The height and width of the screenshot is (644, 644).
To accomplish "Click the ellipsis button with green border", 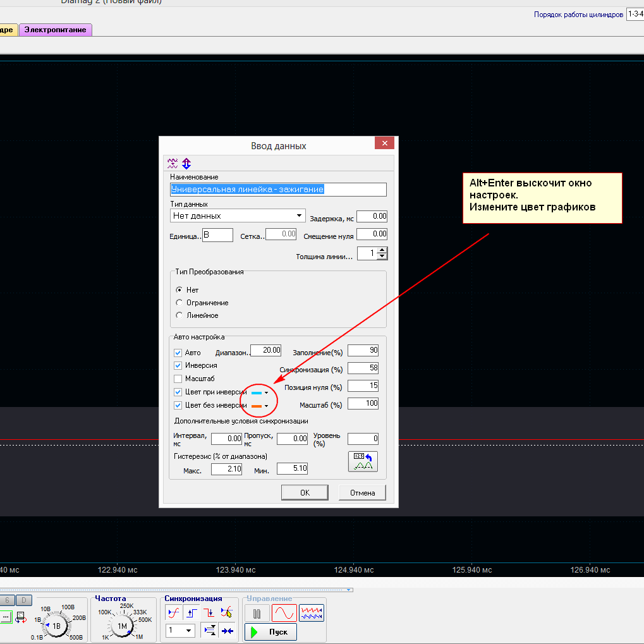I will [6, 617].
